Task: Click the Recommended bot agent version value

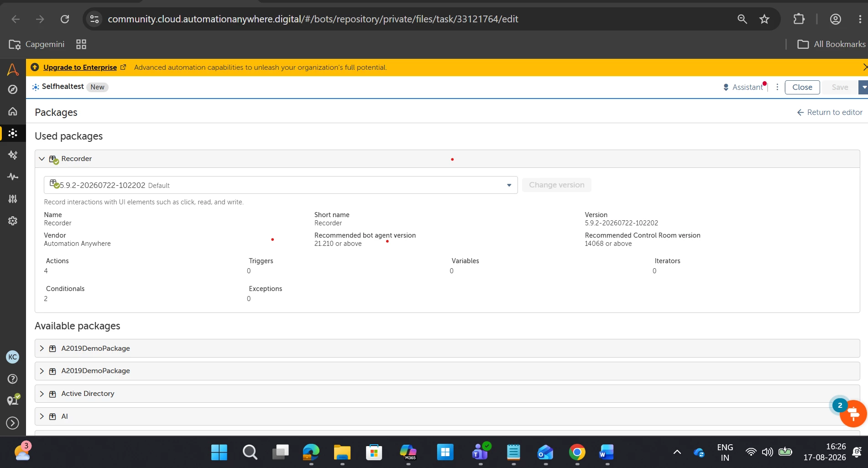Action: 338,244
